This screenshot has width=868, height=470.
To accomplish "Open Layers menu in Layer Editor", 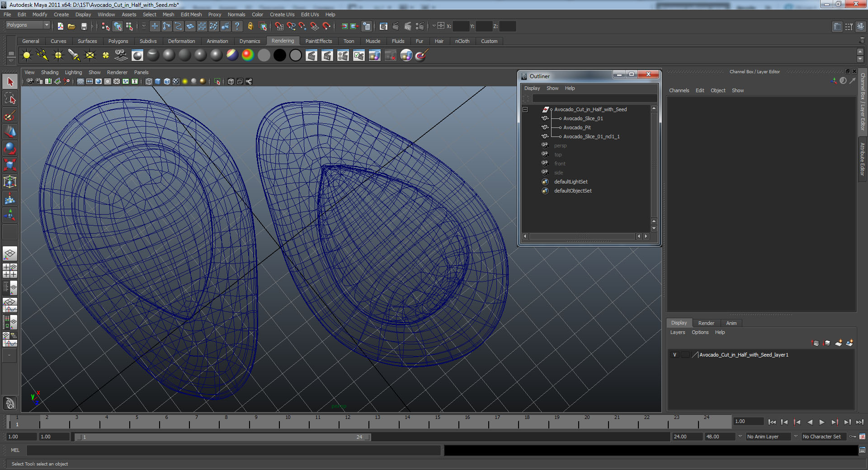I will click(x=677, y=332).
